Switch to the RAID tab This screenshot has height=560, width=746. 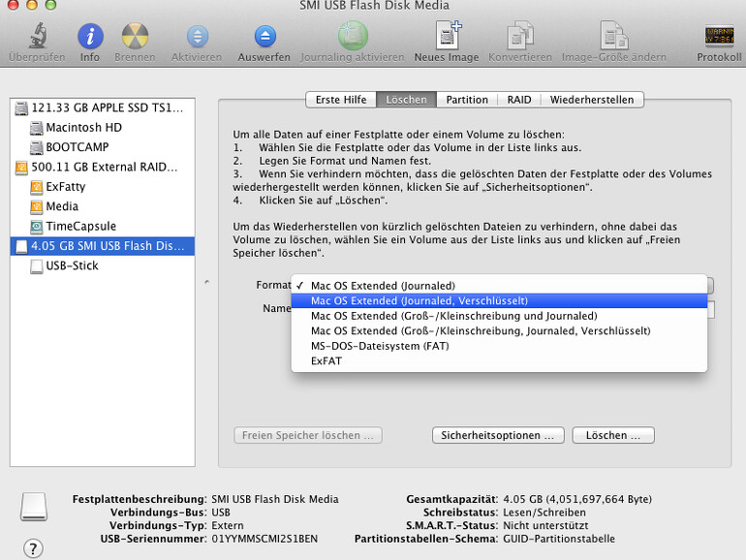519,100
